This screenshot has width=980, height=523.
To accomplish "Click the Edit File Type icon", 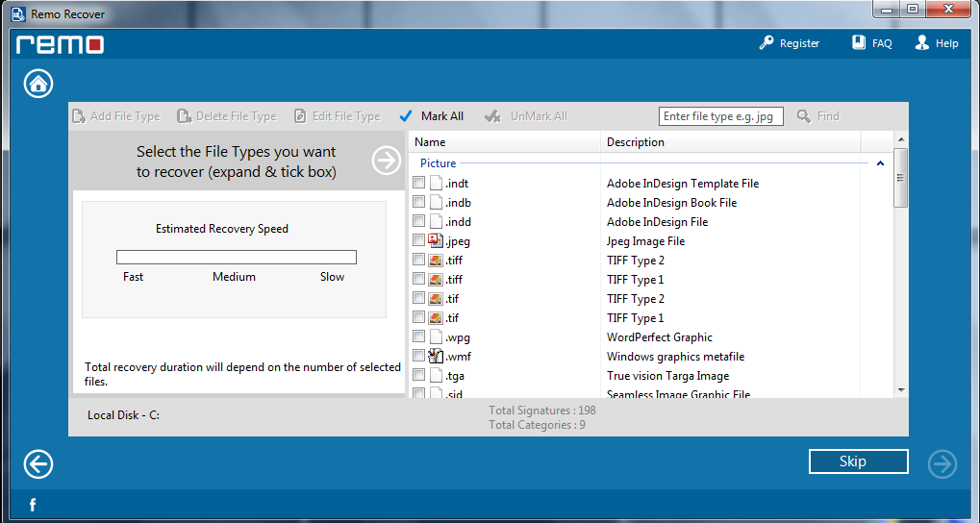I will pyautogui.click(x=301, y=116).
